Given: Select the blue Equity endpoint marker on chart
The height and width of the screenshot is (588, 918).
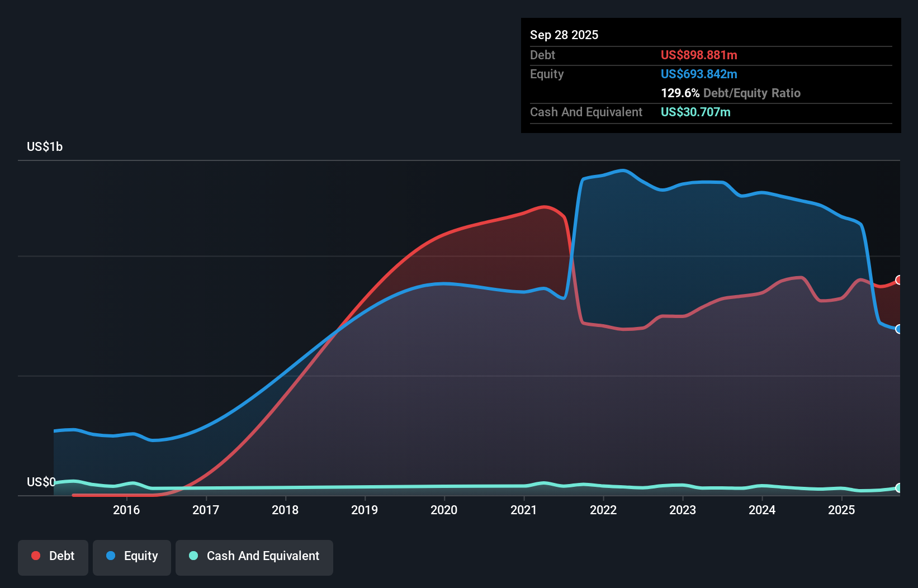Looking at the screenshot, I should 899,329.
